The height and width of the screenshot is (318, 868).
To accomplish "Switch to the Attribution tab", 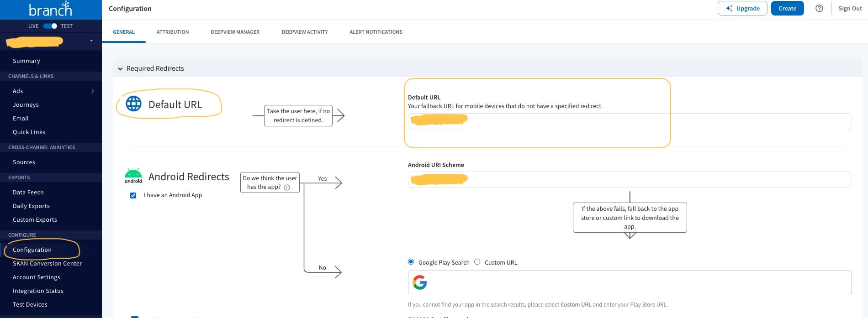I will pos(172,32).
